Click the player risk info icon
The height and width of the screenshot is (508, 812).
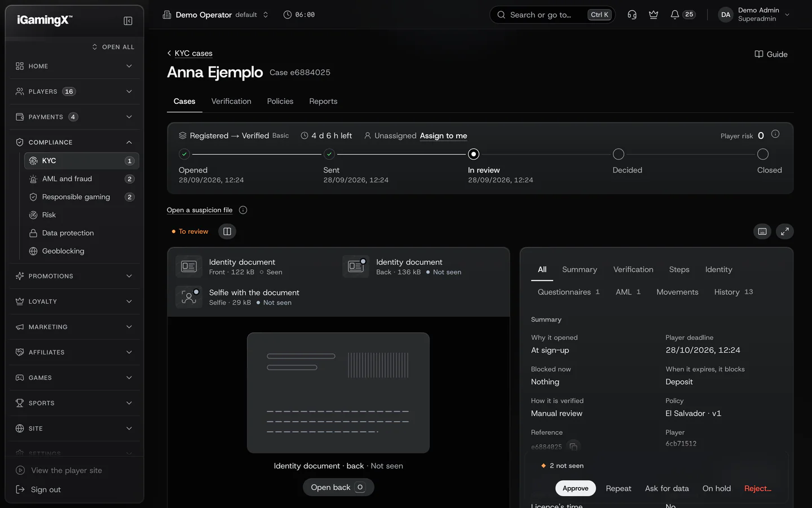775,134
